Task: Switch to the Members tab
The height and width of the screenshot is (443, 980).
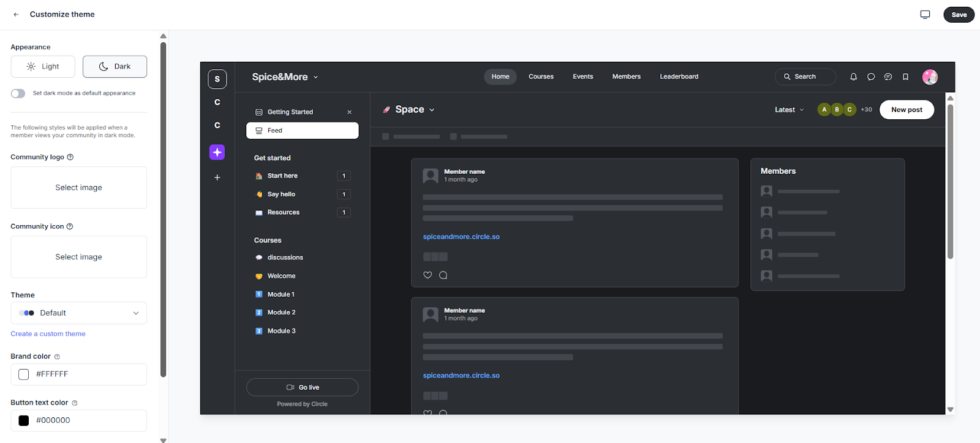Action: [627, 76]
